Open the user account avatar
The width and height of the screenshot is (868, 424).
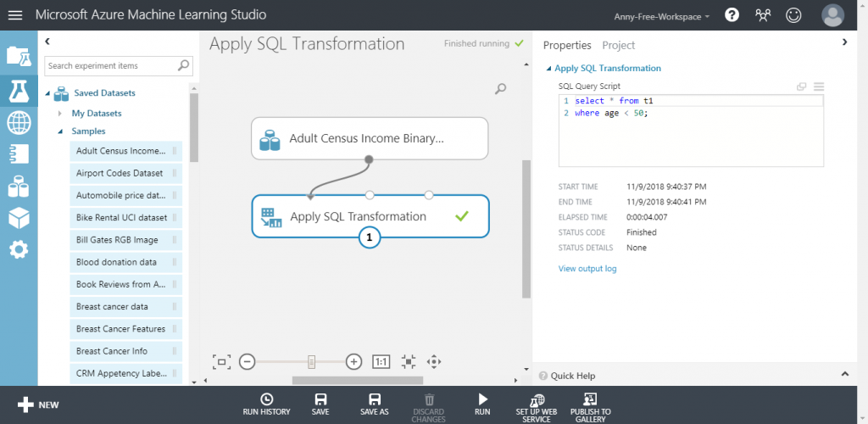[833, 15]
